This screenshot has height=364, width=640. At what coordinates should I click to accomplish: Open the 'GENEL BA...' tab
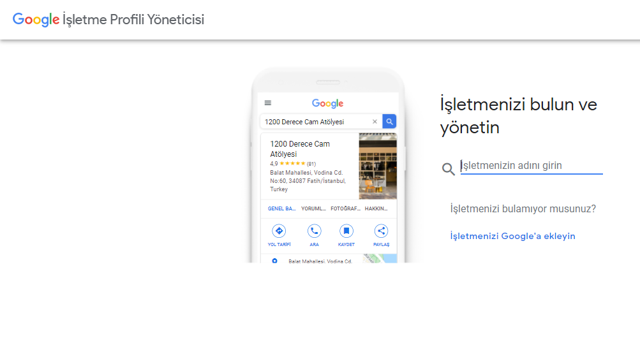click(x=281, y=208)
